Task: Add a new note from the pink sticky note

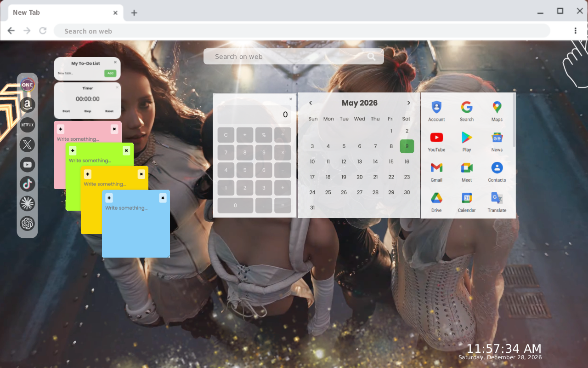Action: 61,129
